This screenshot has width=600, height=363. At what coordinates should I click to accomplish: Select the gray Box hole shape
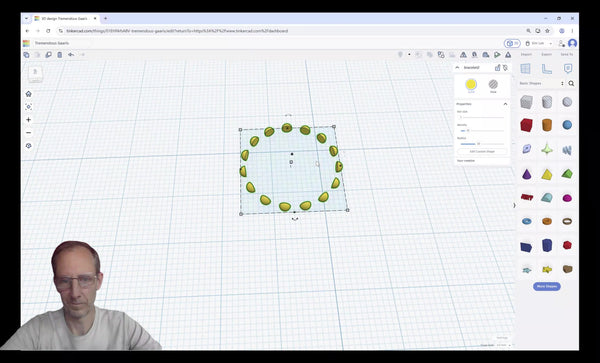(x=527, y=102)
